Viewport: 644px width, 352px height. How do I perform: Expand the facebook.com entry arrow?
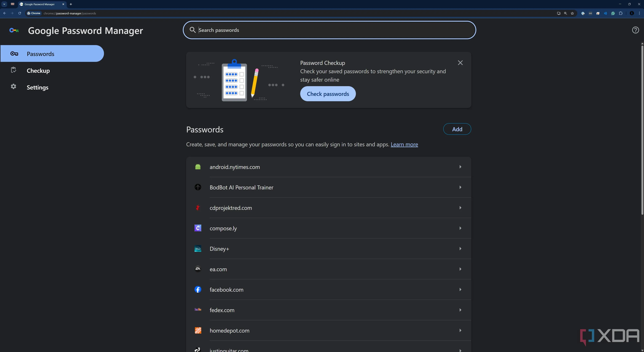click(460, 289)
